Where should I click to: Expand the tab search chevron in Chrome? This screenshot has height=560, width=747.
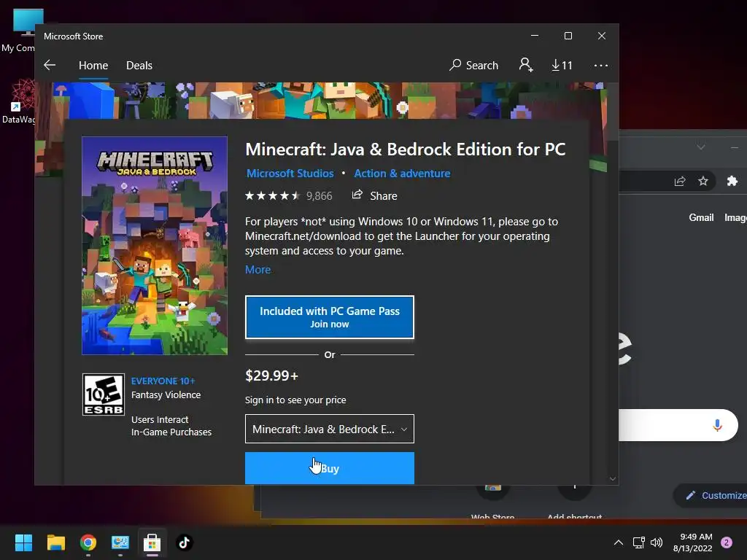(701, 147)
